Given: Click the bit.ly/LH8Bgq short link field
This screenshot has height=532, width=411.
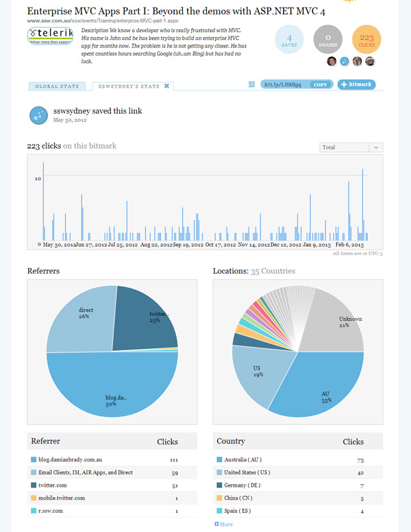Looking at the screenshot, I should coord(283,84).
